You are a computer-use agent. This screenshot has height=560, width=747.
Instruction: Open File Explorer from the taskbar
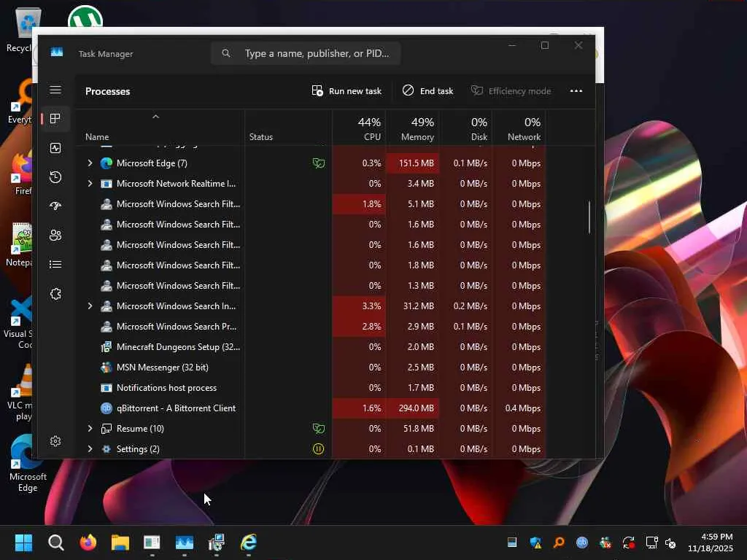pos(120,542)
